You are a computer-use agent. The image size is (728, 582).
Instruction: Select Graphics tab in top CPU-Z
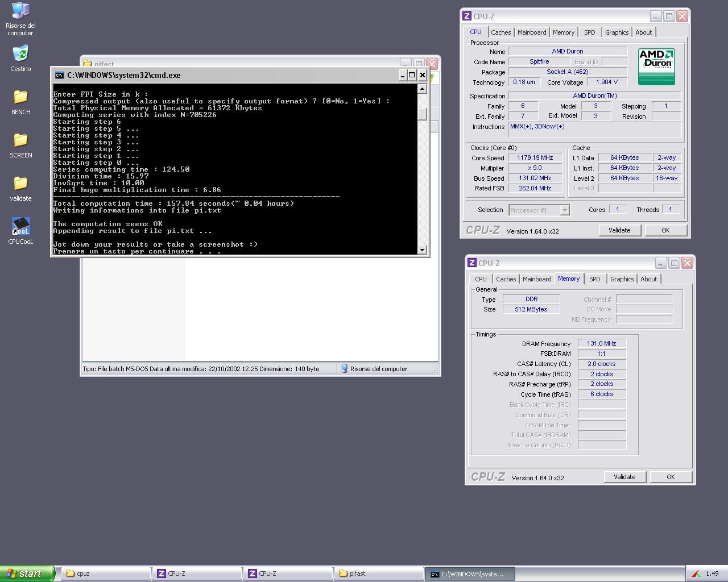(617, 32)
